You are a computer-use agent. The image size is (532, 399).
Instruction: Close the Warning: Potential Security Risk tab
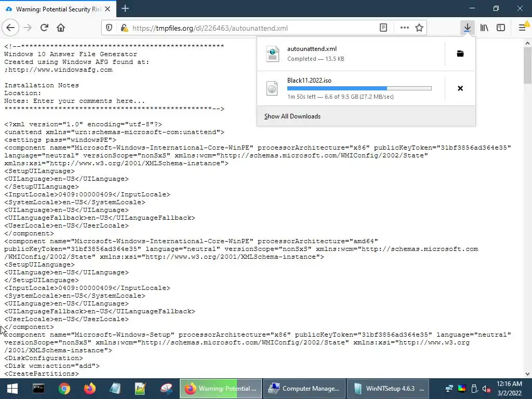point(108,9)
